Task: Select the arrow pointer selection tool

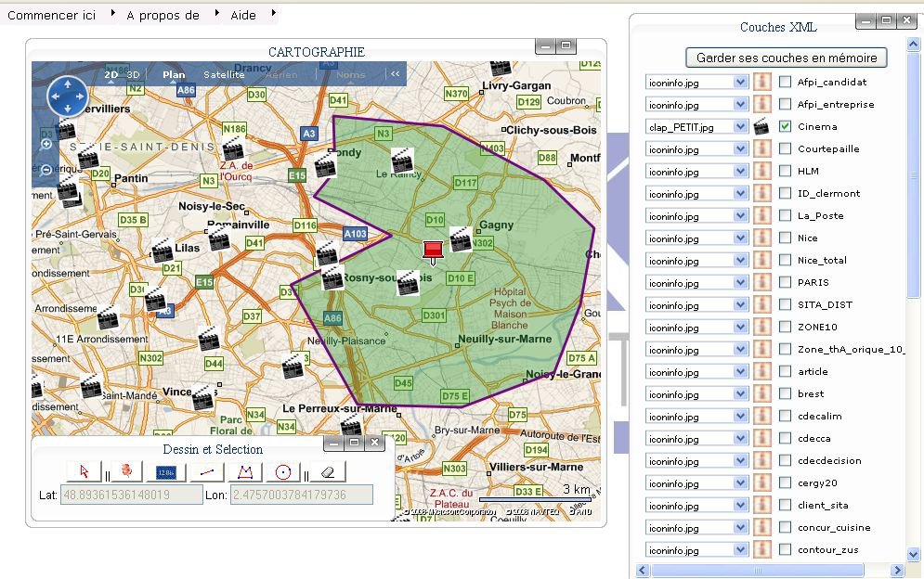Action: coord(84,471)
